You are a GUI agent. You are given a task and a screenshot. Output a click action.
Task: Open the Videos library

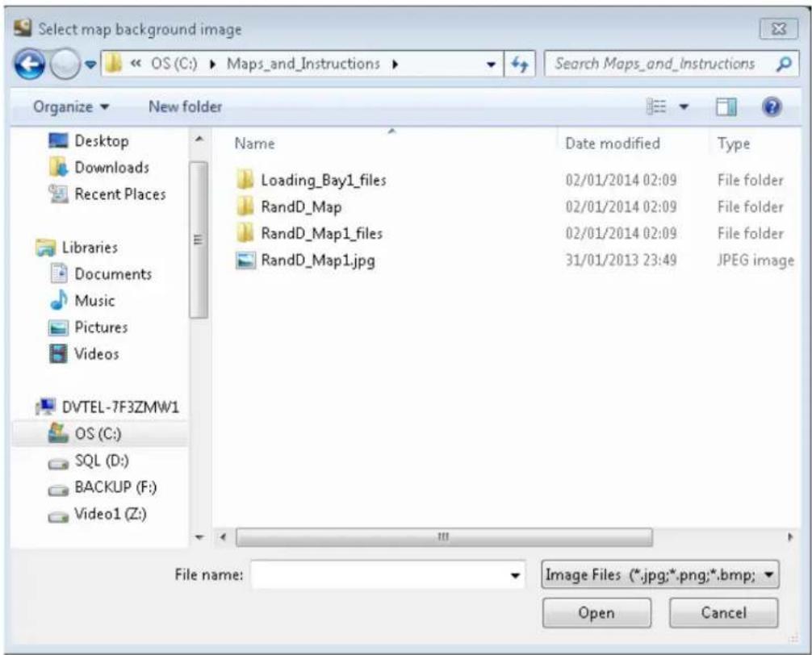(84, 354)
